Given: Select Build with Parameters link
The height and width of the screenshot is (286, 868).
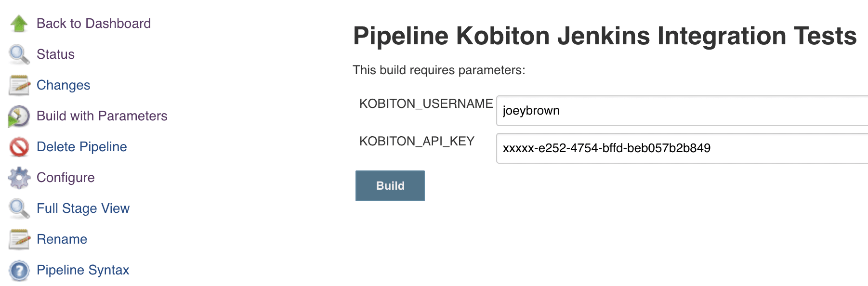Looking at the screenshot, I should coord(102,116).
